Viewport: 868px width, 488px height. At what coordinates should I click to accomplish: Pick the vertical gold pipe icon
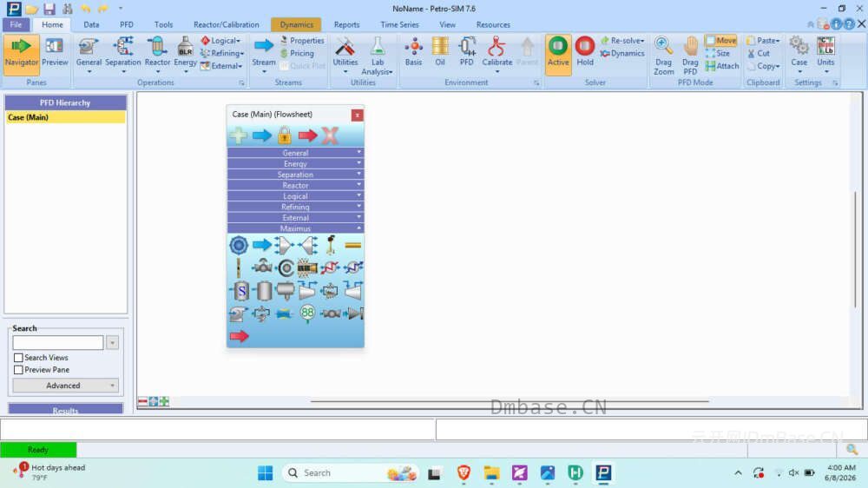coord(239,267)
